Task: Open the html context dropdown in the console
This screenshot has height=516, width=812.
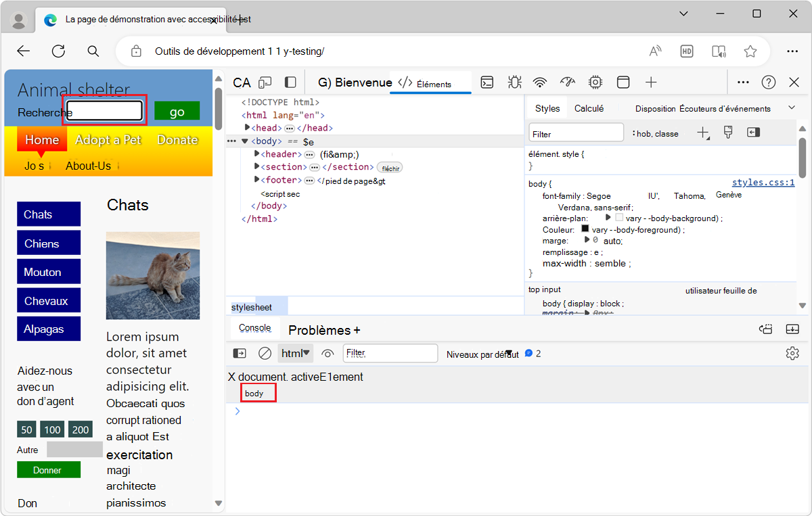Action: coord(296,353)
